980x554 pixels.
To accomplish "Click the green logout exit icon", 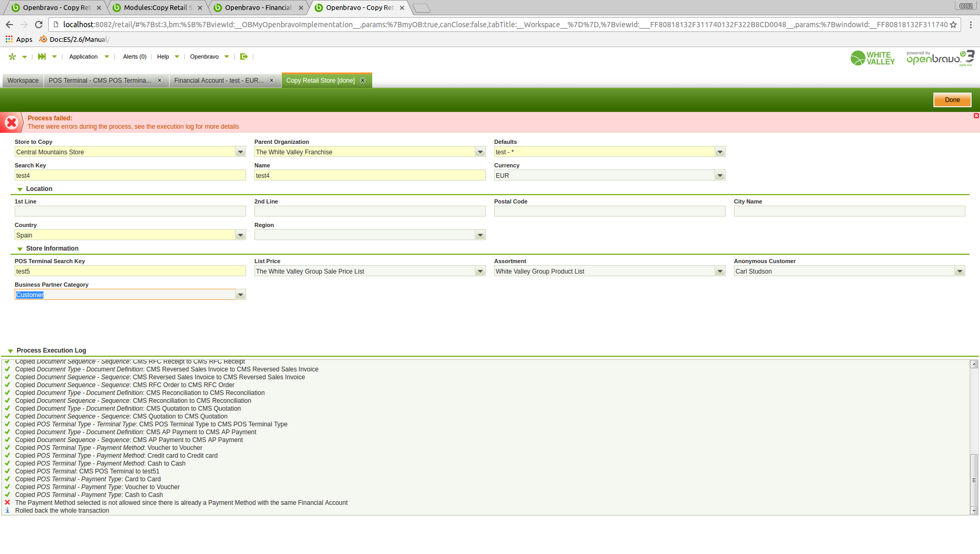I will pyautogui.click(x=243, y=56).
